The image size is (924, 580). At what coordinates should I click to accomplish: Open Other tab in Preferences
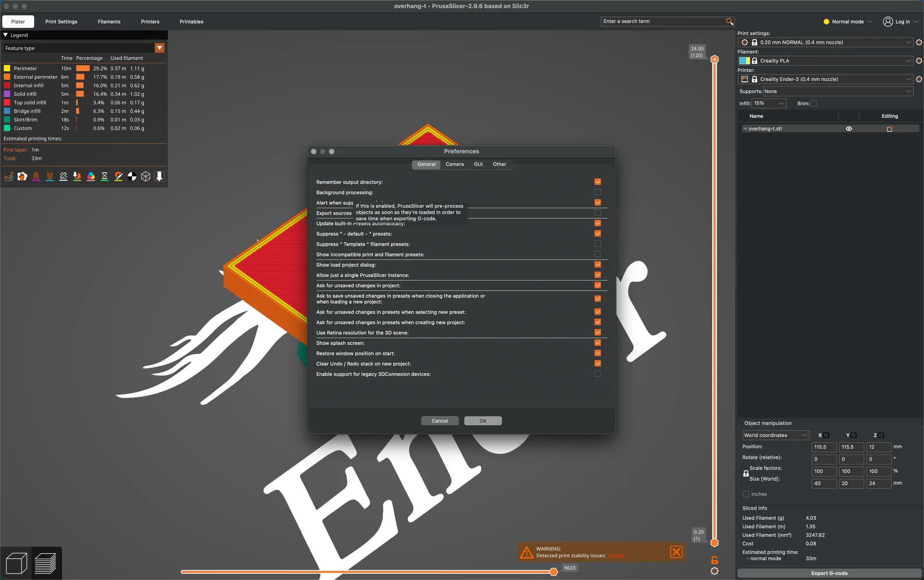[499, 165]
